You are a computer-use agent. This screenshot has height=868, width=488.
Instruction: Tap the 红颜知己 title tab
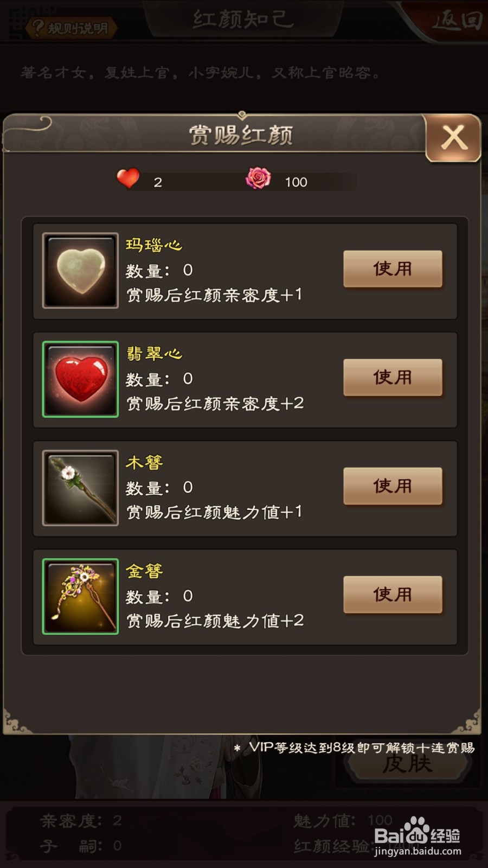click(243, 19)
